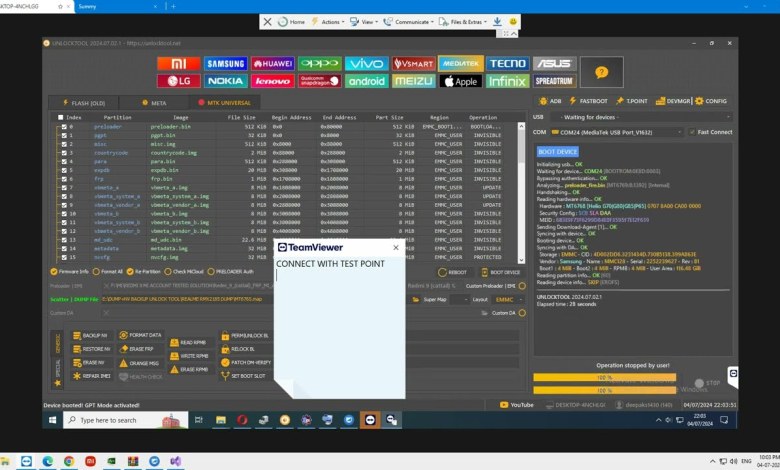Click the REBOOT button

(x=452, y=272)
